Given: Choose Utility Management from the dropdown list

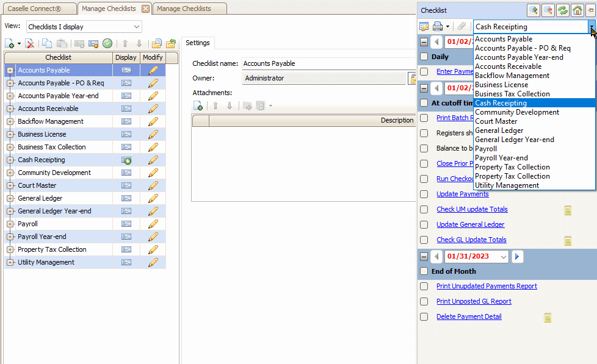Looking at the screenshot, I should tap(507, 185).
